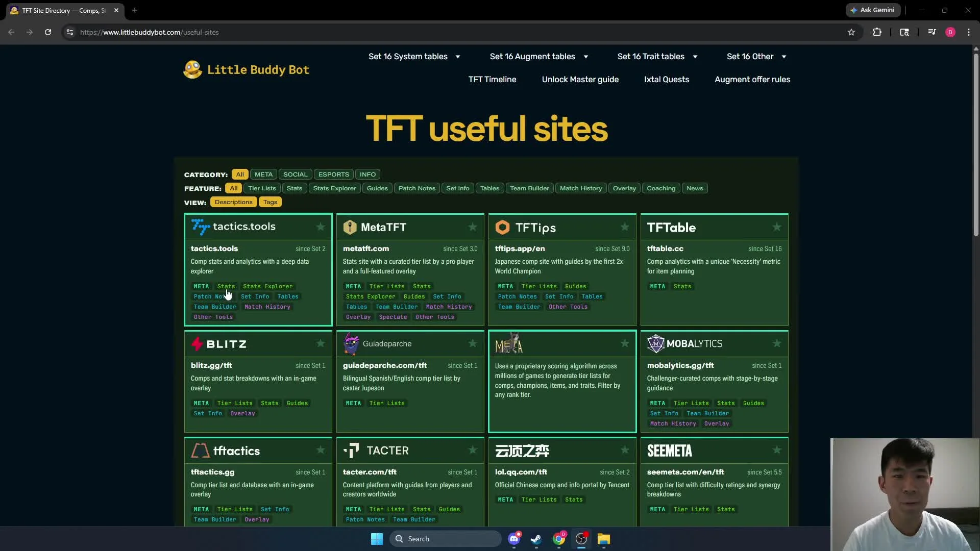980x551 pixels.
Task: Enable the Tier Lists feature filter
Action: pyautogui.click(x=262, y=188)
